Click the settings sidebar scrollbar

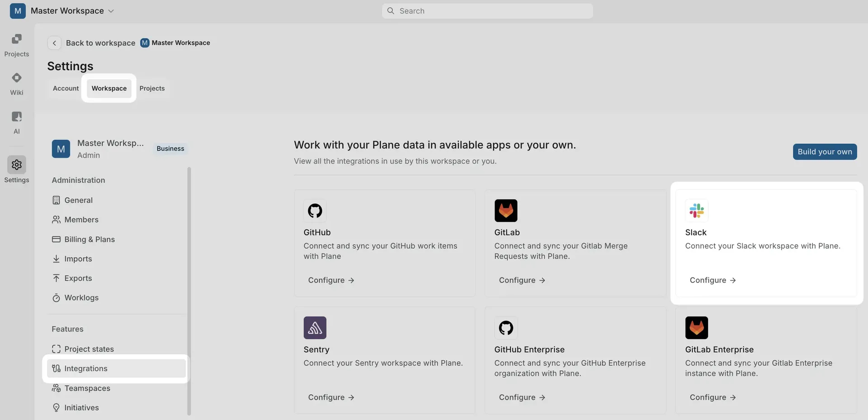coord(189,291)
